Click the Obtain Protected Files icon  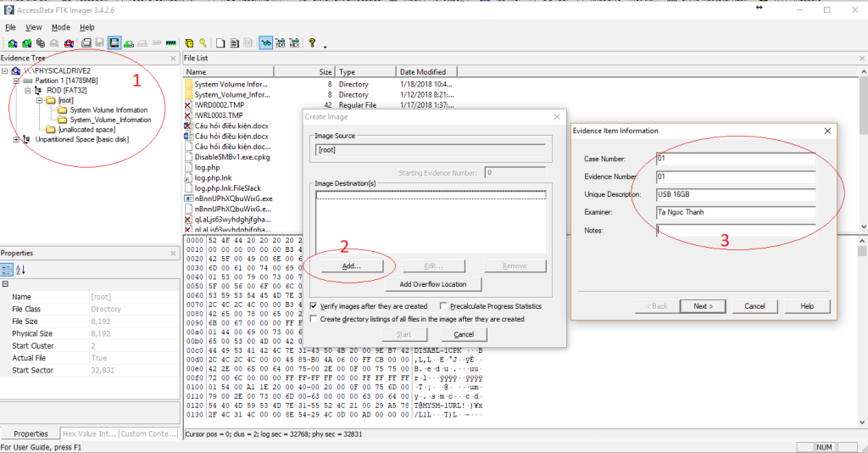pos(189,43)
